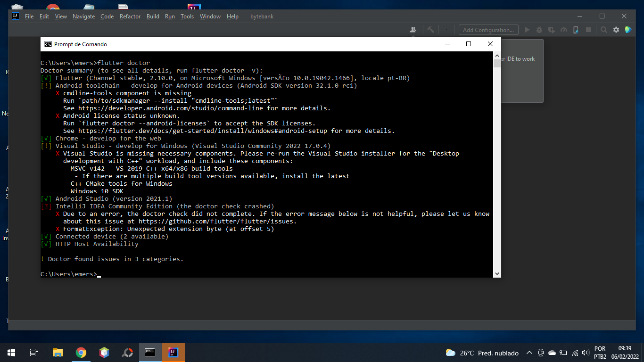Open the circular aperture app on taskbar
This screenshot has height=362, width=644.
[x=127, y=352]
